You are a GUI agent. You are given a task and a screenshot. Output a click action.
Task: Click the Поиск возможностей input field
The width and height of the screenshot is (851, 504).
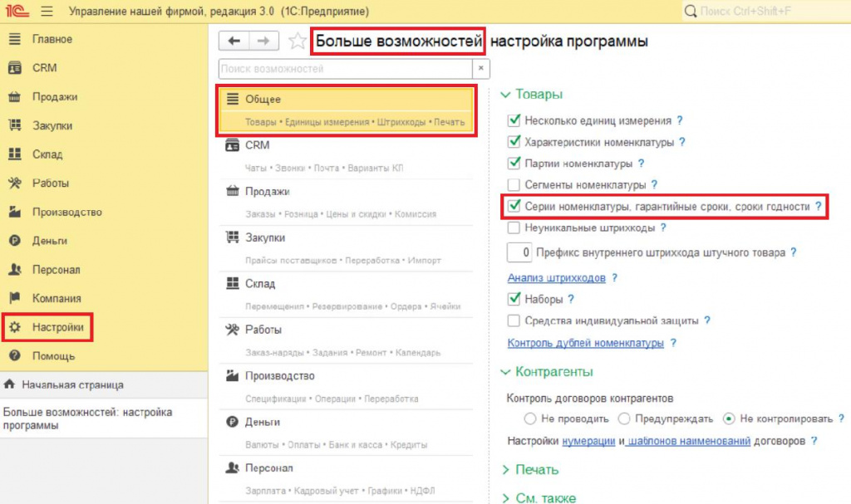click(346, 69)
